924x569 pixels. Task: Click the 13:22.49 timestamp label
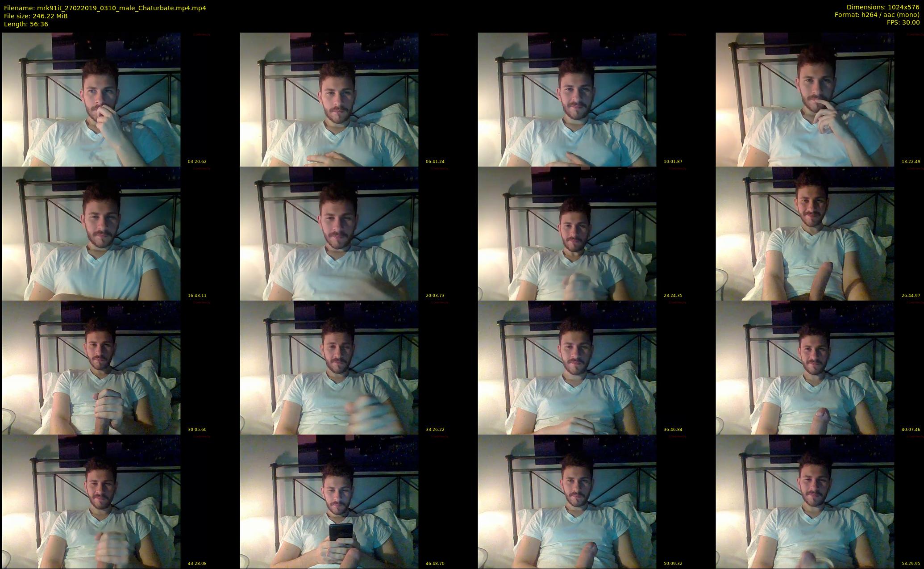[x=911, y=162]
